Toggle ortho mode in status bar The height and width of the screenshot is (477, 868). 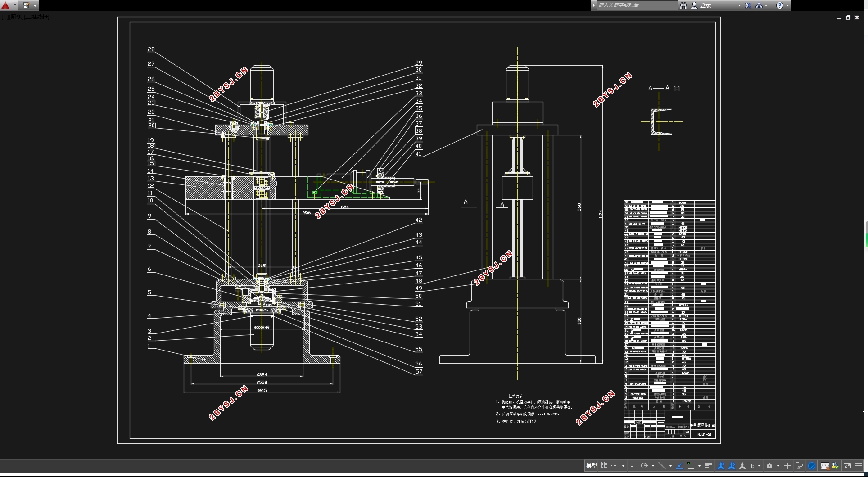633,466
